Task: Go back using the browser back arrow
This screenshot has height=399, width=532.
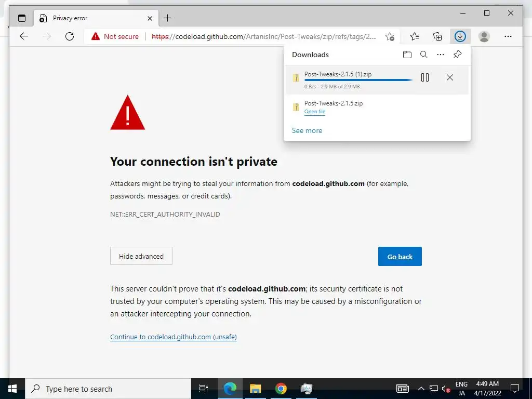Action: click(x=24, y=36)
